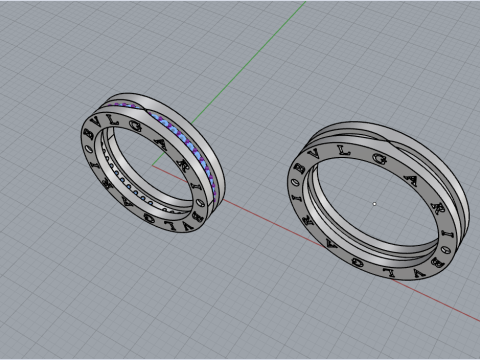480x360 pixels.
Task: Select the small white point inside right ring
Action: point(374,204)
